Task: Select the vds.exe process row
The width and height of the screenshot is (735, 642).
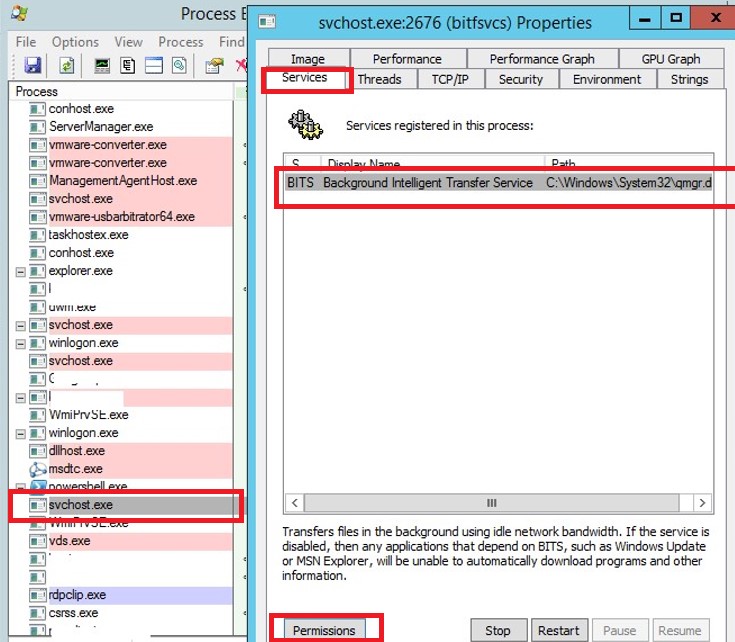Action: coord(69,541)
